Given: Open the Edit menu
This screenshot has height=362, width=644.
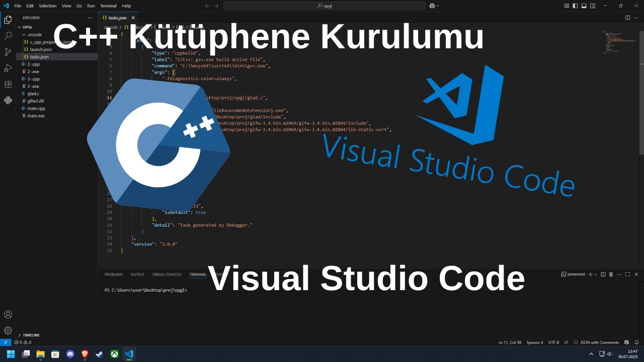Looking at the screenshot, I should (30, 6).
